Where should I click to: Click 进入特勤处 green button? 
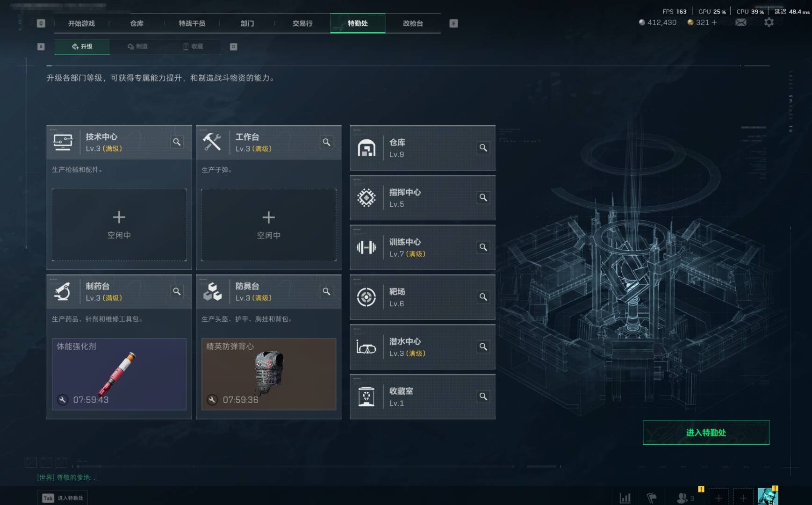pos(706,433)
